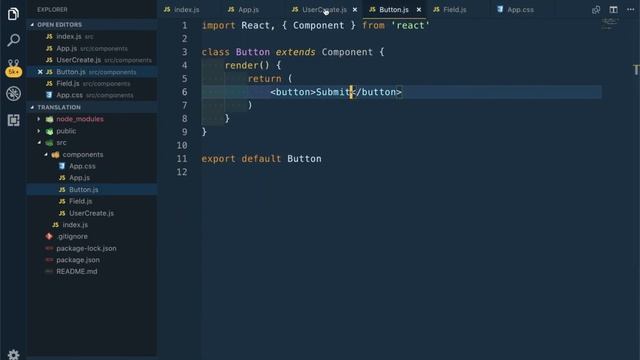
Task: Open App.js in Open Editors list
Action: (x=92, y=48)
